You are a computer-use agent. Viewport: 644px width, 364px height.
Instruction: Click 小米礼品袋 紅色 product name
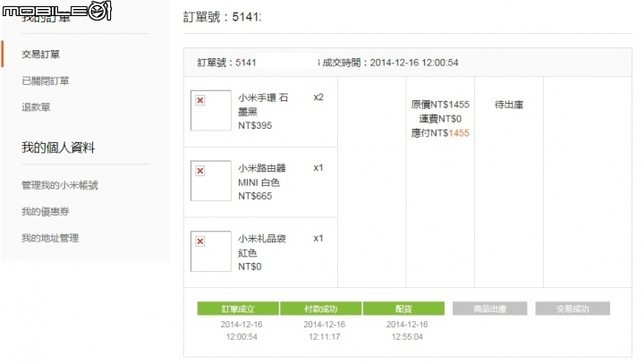point(261,246)
